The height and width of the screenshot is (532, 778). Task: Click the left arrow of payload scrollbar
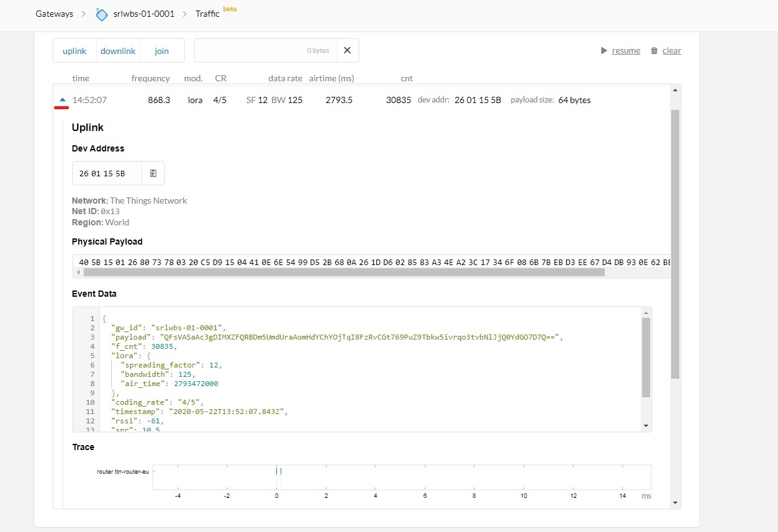point(78,272)
